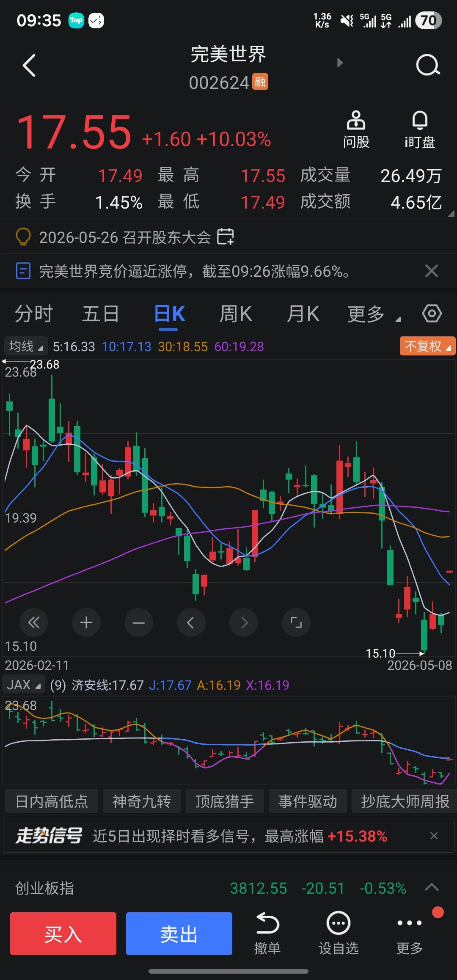Tap the 成交量 26.49万 value
This screenshot has height=980, width=457.
tap(411, 176)
